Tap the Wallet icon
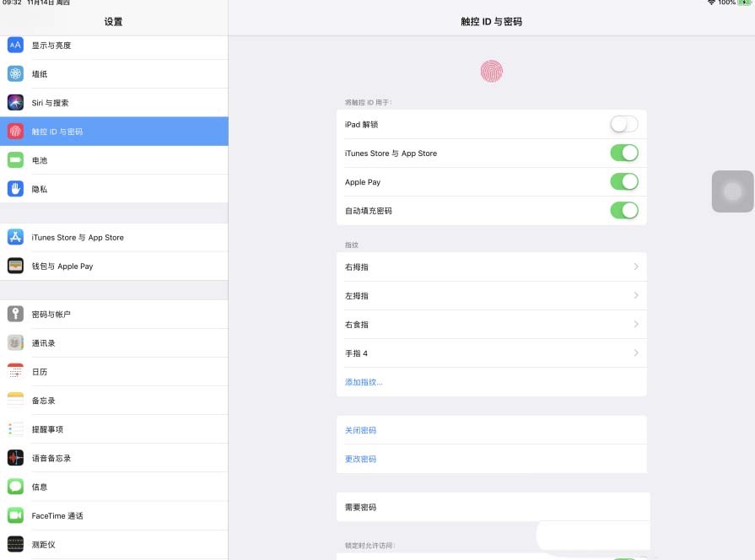Screen dimensions: 755x560 [x=15, y=266]
